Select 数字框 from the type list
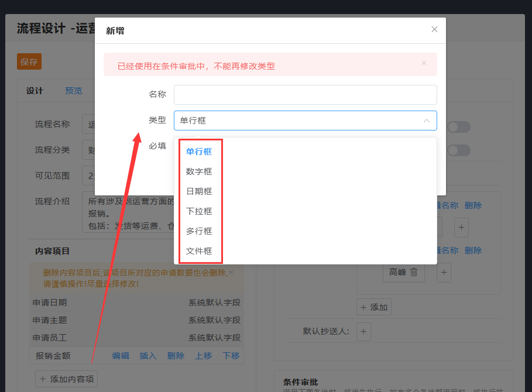 199,171
